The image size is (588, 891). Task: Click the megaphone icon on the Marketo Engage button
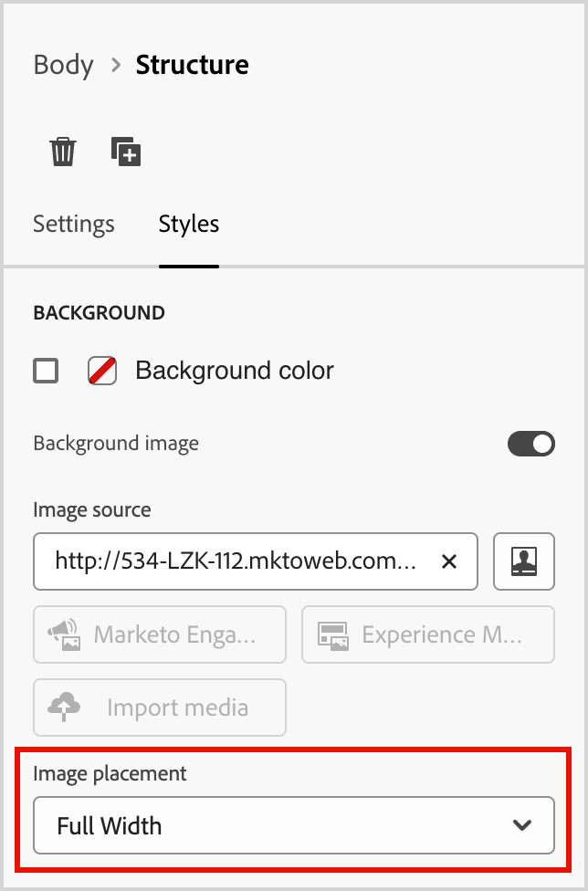[x=64, y=634]
